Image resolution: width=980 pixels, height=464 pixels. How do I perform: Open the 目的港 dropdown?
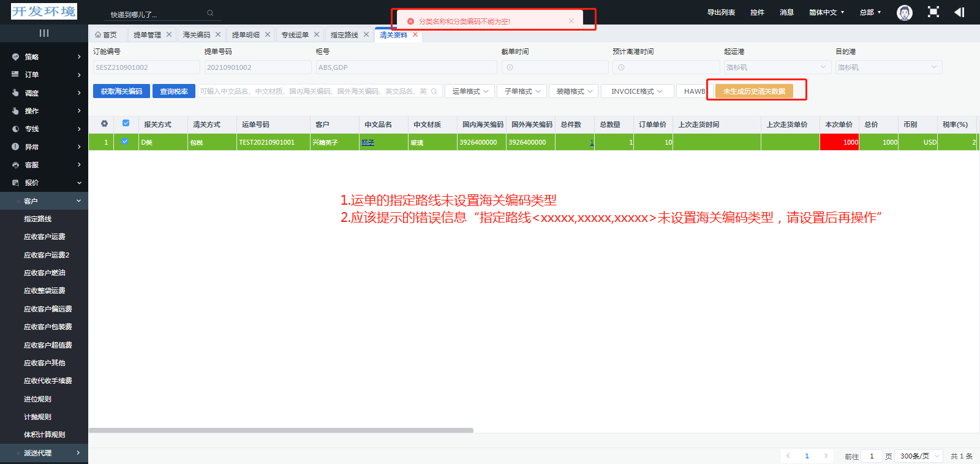888,67
